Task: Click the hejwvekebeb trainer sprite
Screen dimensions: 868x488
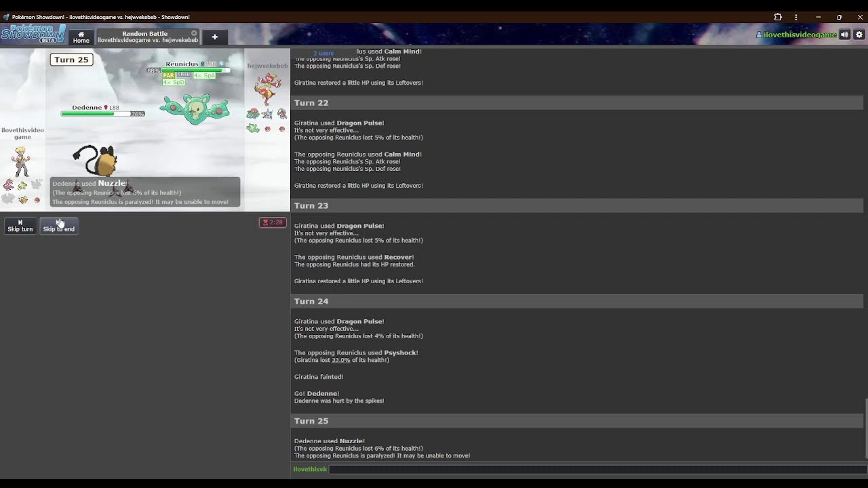Action: point(267,88)
